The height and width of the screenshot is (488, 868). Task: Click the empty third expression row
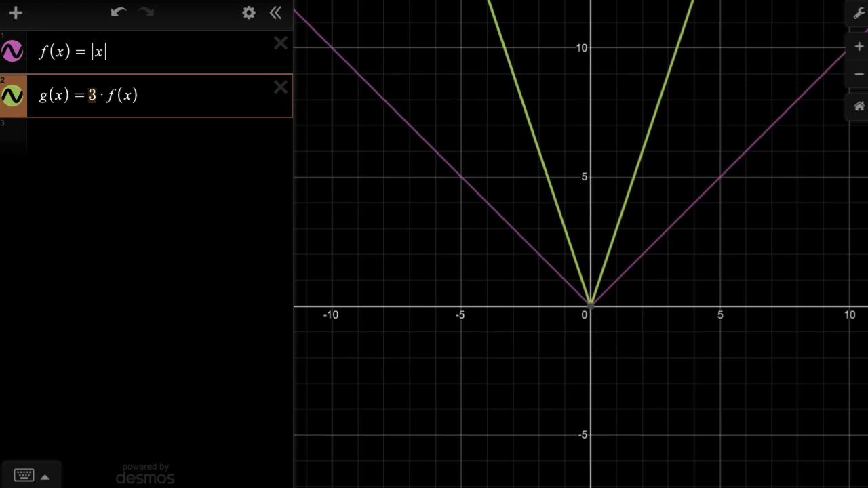(156, 133)
